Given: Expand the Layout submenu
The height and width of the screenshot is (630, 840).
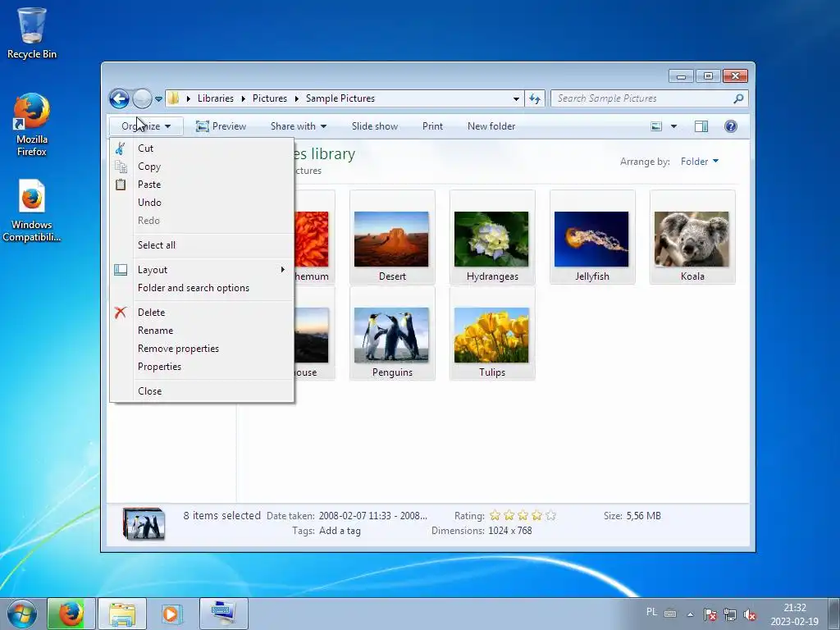Looking at the screenshot, I should click(x=202, y=270).
